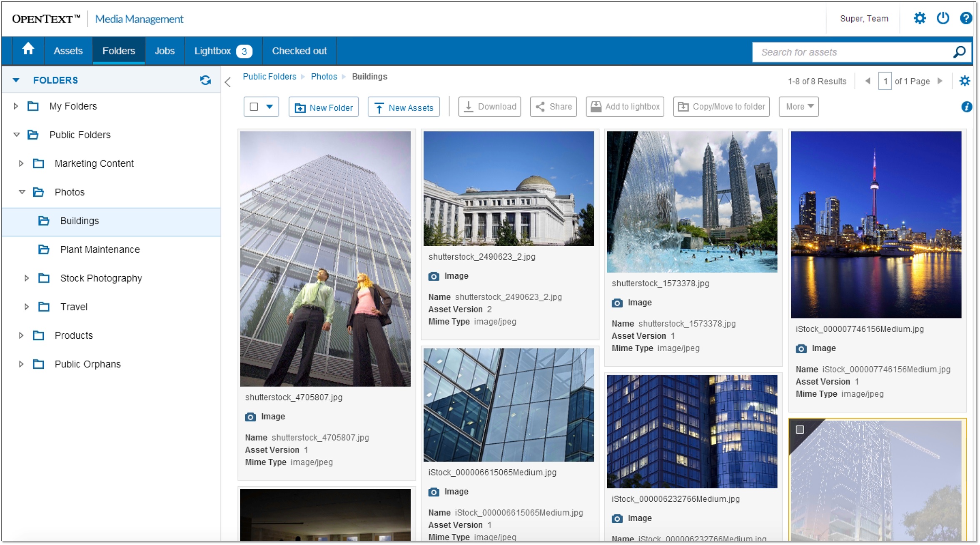This screenshot has width=980, height=545.
Task: Collapse the Public Folders tree node
Action: 17,135
